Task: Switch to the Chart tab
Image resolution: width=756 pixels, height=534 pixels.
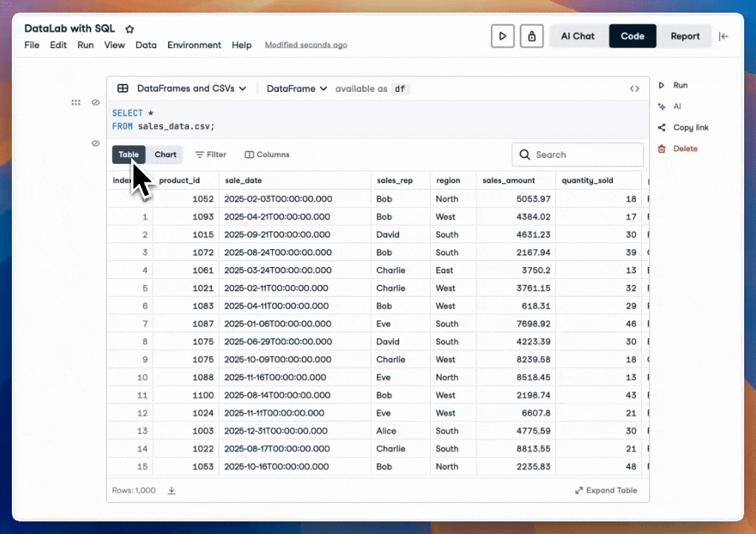Action: (165, 154)
